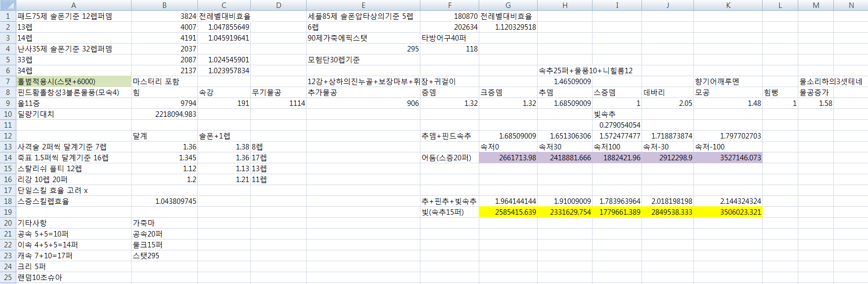868x284 pixels.
Task: Select the 빛속추 label cell
Action: tap(617, 114)
